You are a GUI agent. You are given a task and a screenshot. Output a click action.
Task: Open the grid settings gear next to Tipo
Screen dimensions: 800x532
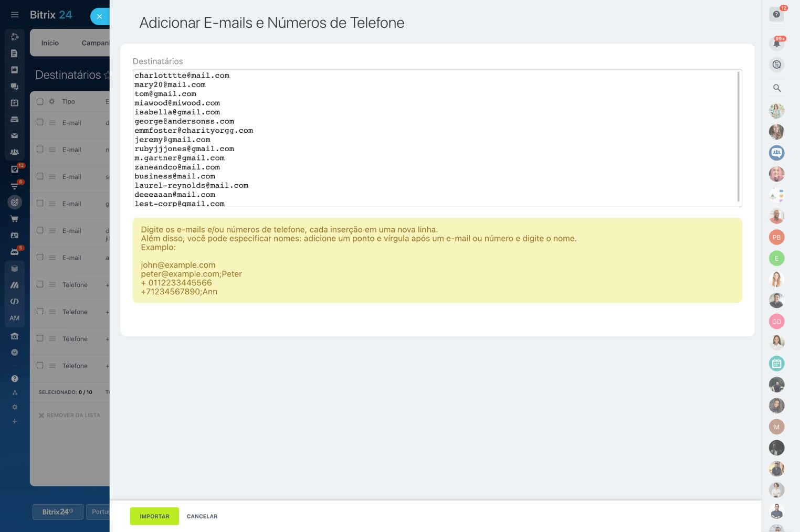[52, 102]
